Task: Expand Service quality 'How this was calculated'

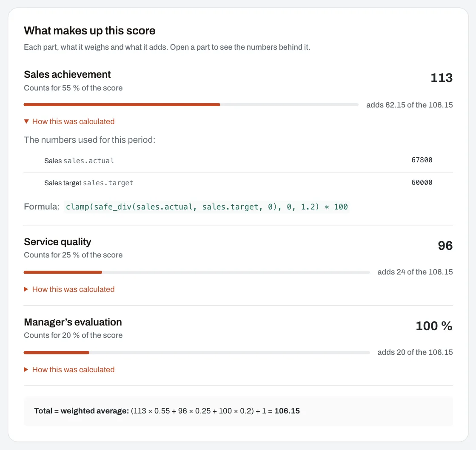Action: click(x=69, y=289)
